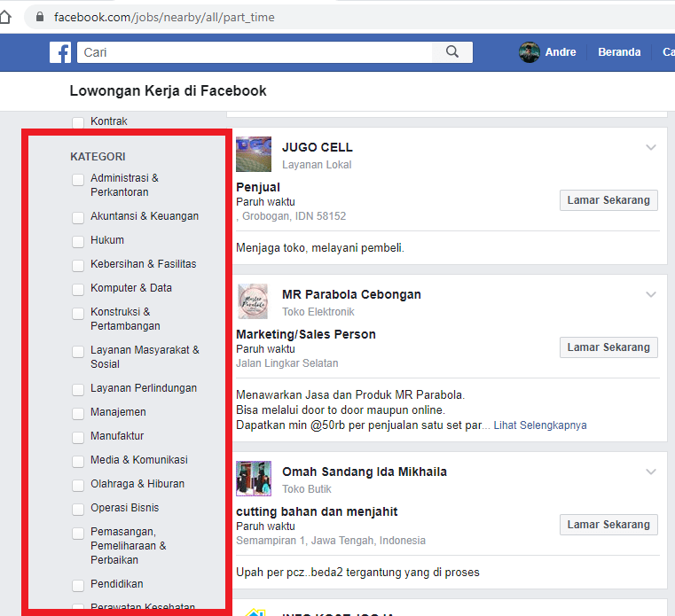This screenshot has width=675, height=616.
Task: Enable Operasi Bisnis filter
Action: point(78,510)
